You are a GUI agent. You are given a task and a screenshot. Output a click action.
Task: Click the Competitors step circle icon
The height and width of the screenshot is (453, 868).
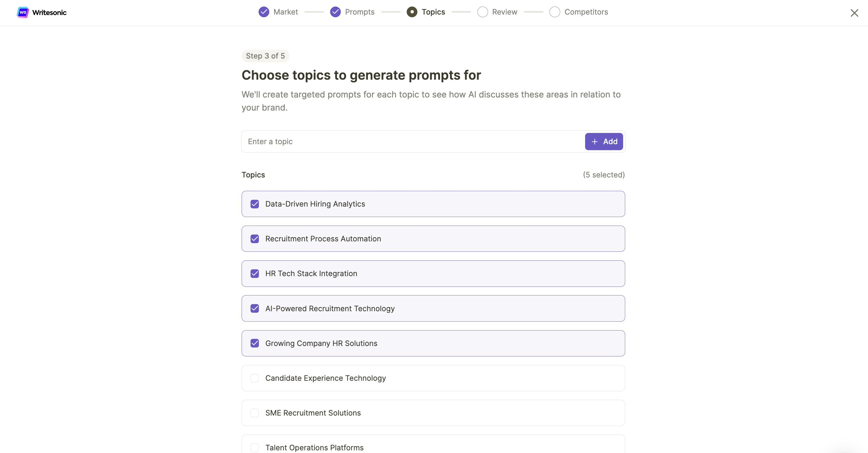(x=555, y=12)
